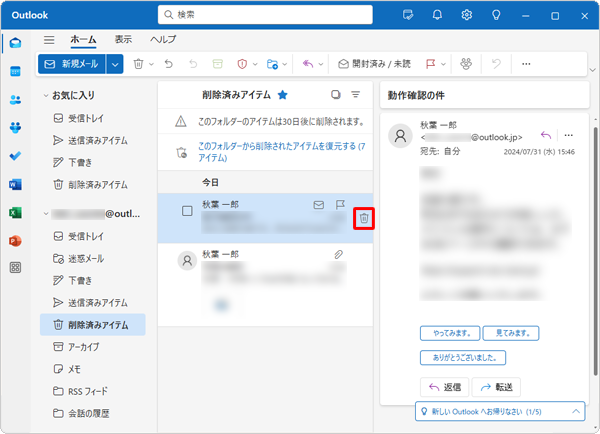The height and width of the screenshot is (434, 600).
Task: Click the Flag icon in the toolbar
Action: (x=430, y=64)
